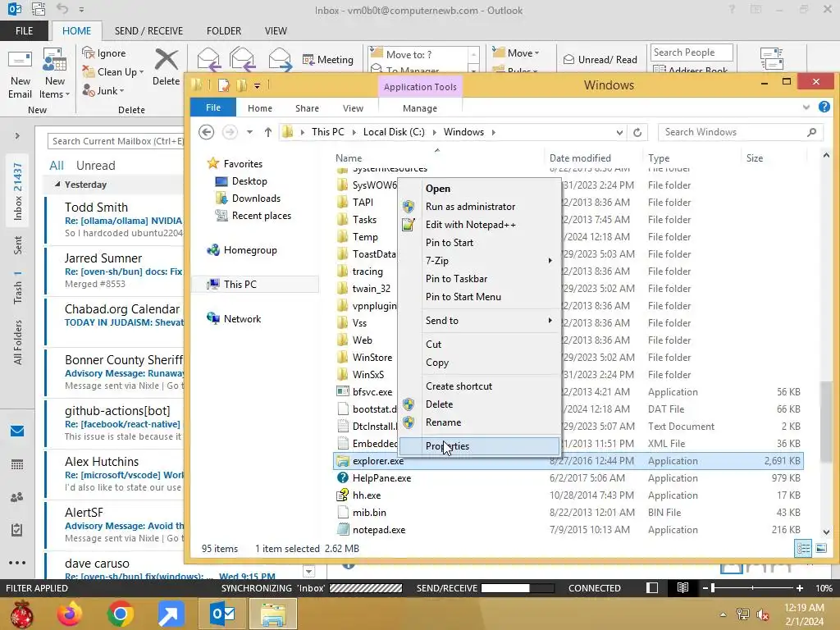The image size is (840, 630).
Task: Click People icon in Outlook navigation
Action: click(17, 497)
